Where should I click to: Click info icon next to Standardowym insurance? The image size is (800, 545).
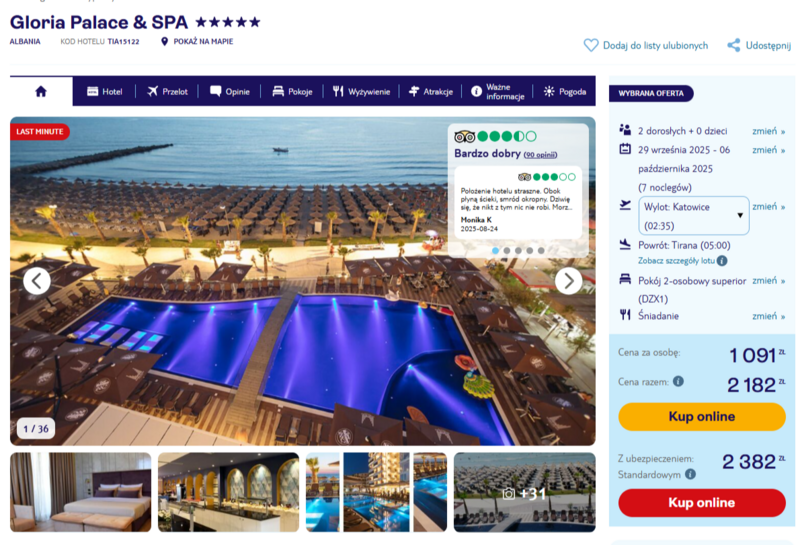pos(690,474)
